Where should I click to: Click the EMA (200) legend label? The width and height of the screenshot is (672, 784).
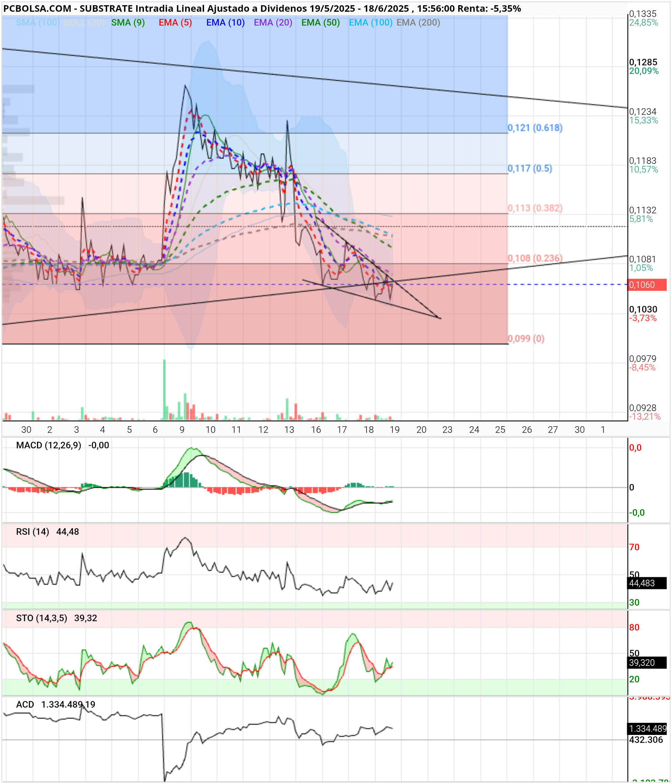click(x=418, y=23)
